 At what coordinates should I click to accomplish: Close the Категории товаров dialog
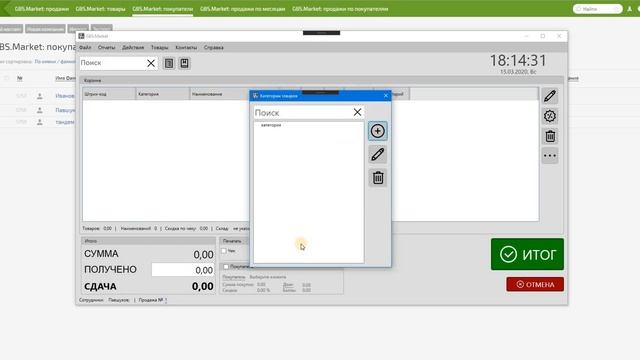(386, 96)
